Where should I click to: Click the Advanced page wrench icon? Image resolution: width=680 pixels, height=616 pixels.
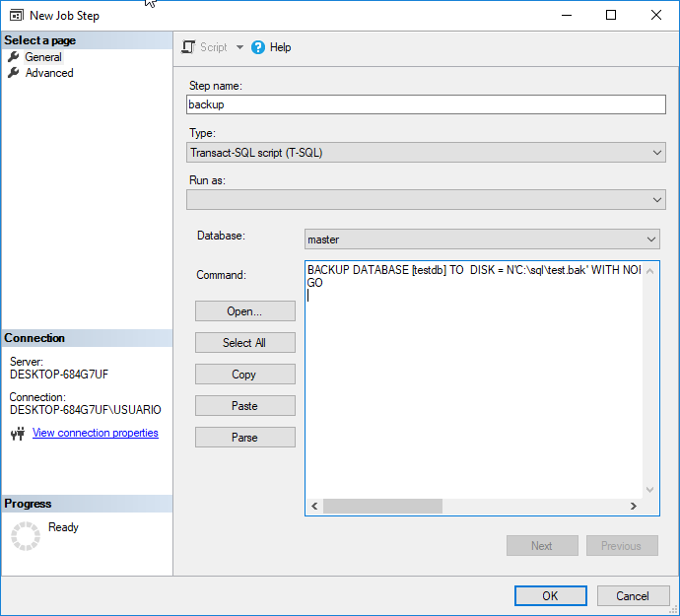pyautogui.click(x=14, y=73)
